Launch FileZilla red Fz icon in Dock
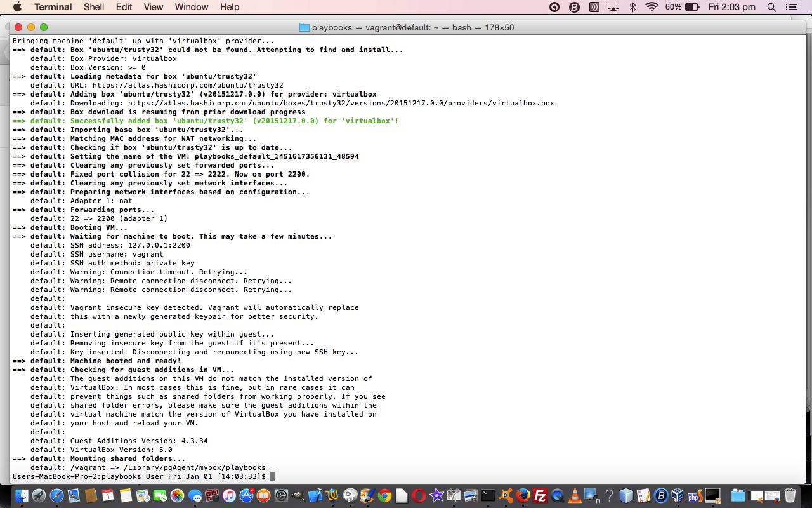Image resolution: width=812 pixels, height=508 pixels. (540, 496)
